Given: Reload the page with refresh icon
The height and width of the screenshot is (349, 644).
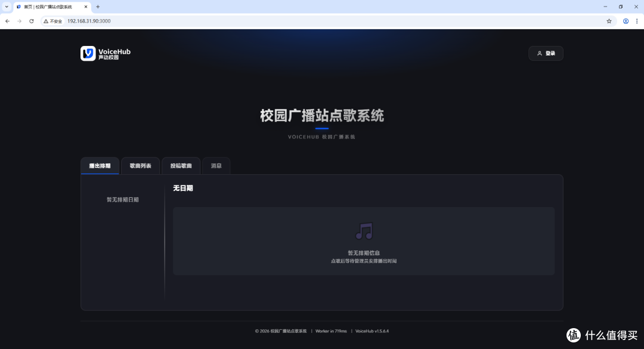Looking at the screenshot, I should (x=31, y=21).
